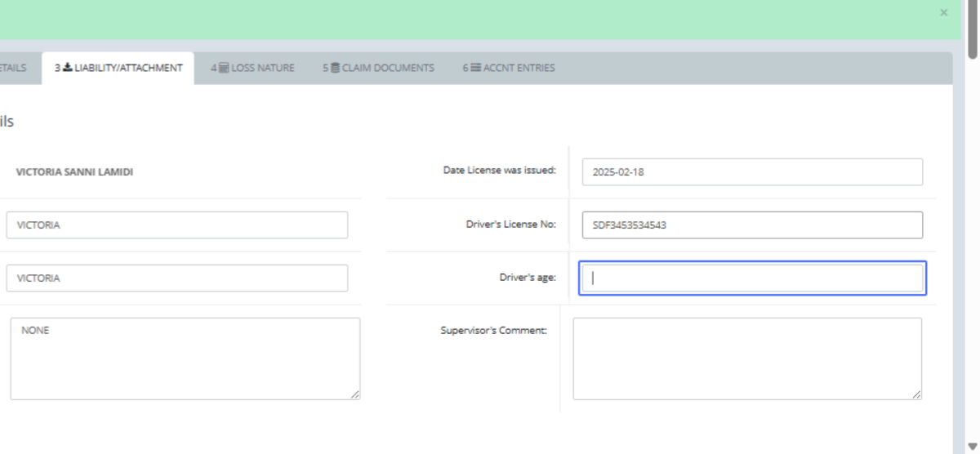This screenshot has width=980, height=454.
Task: Click VICTORIA field beside Driver's License No
Action: (x=176, y=225)
